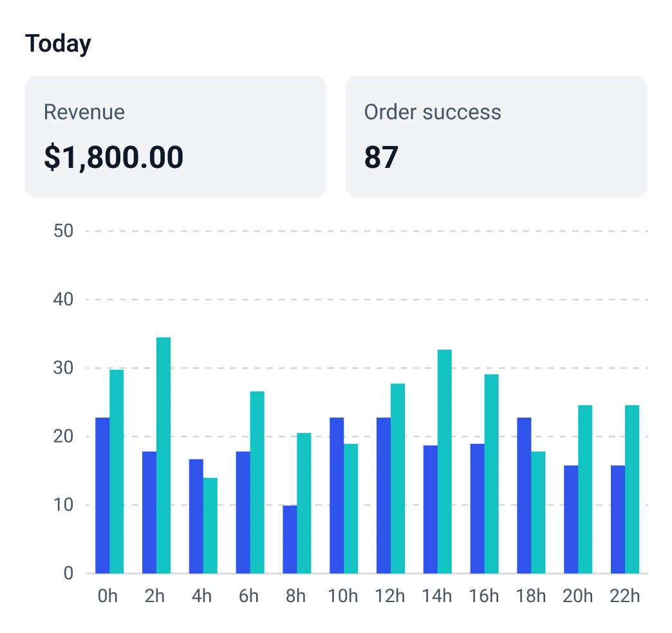Viewport: 672px width, 633px height.
Task: Select the teal bar at 2h
Action: (163, 455)
